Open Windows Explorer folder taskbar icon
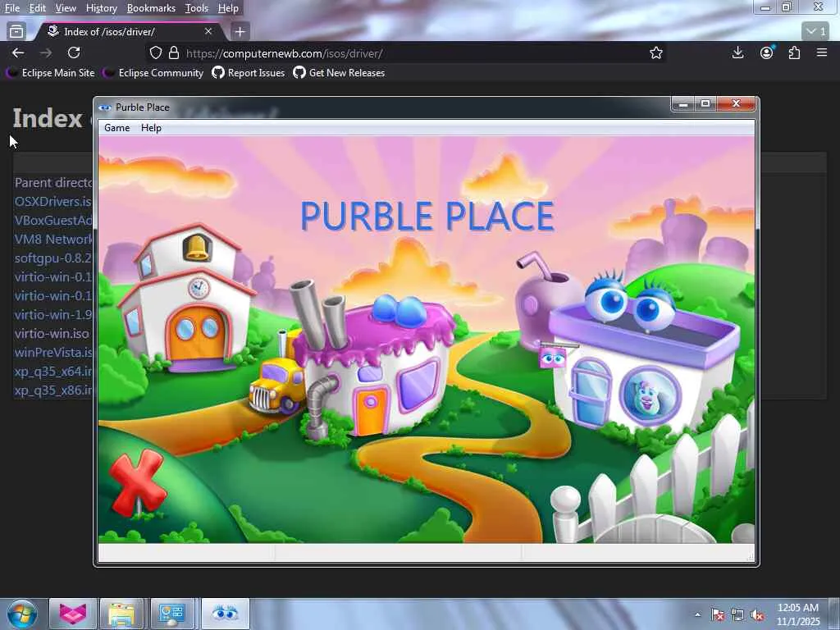The image size is (840, 630). coord(122,614)
